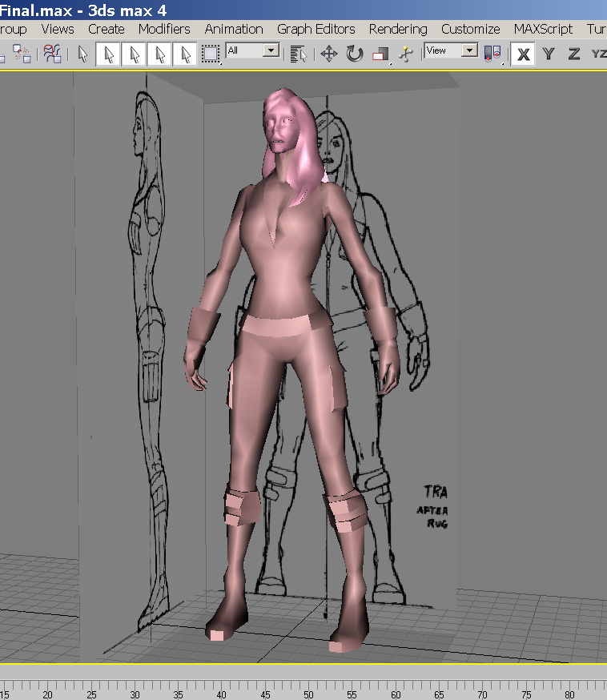
Task: Select the Unlink Selection tool
Action: click(22, 54)
